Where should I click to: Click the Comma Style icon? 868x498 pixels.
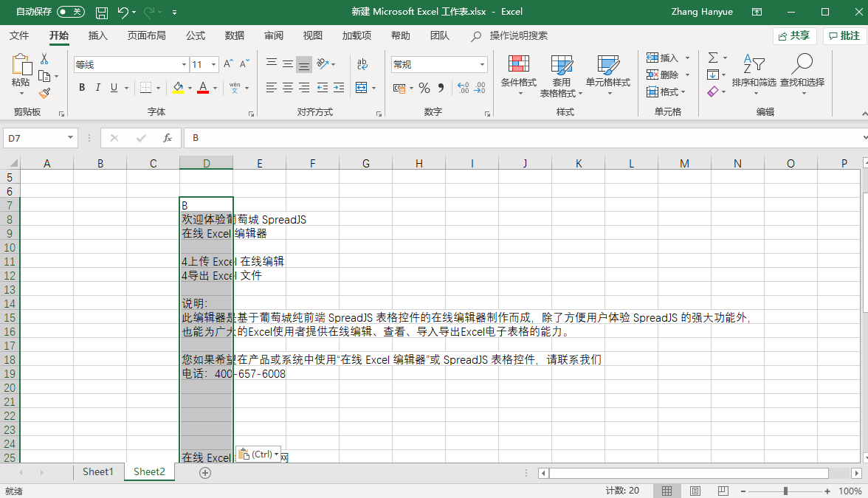(x=441, y=87)
